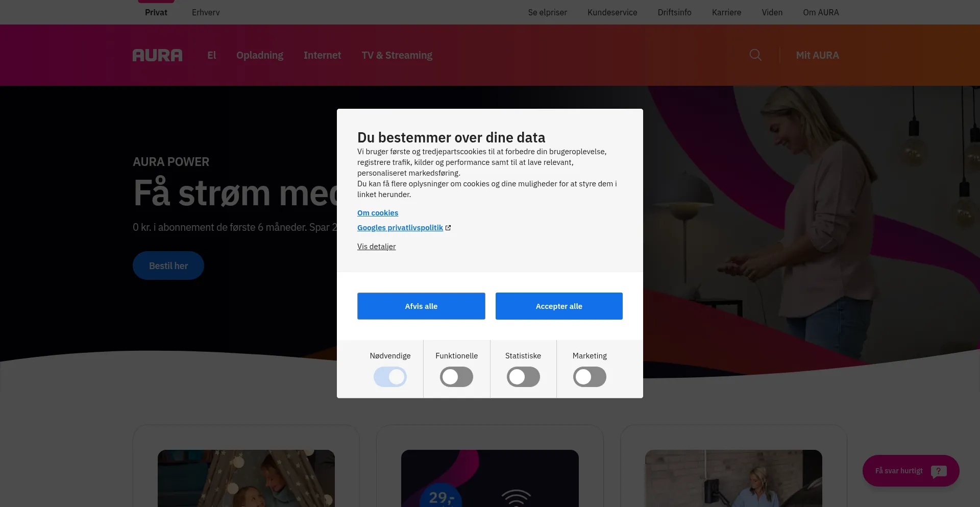Viewport: 980px width, 507px height.
Task: Go to Mit AURA login
Action: point(817,55)
